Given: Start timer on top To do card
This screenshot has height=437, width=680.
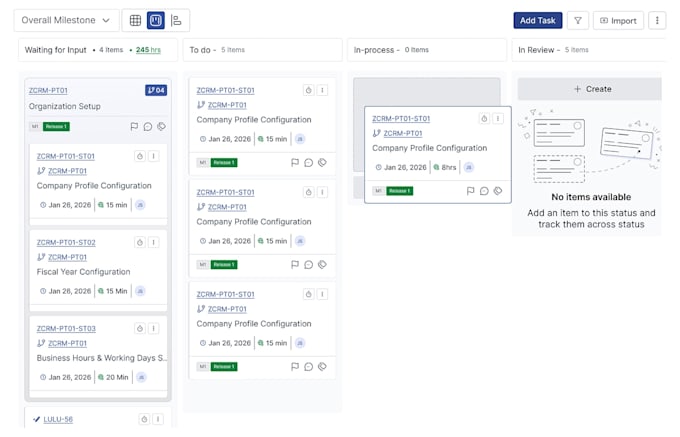Looking at the screenshot, I should [308, 90].
